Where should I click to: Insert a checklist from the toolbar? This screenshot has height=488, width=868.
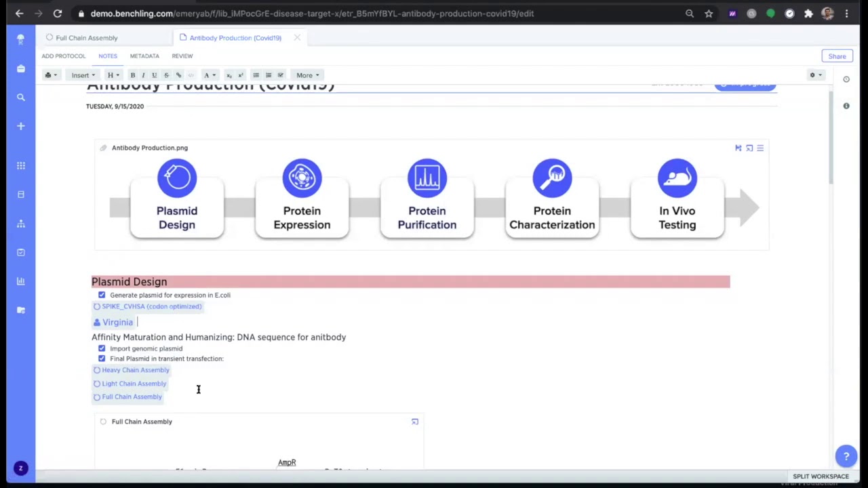point(281,75)
